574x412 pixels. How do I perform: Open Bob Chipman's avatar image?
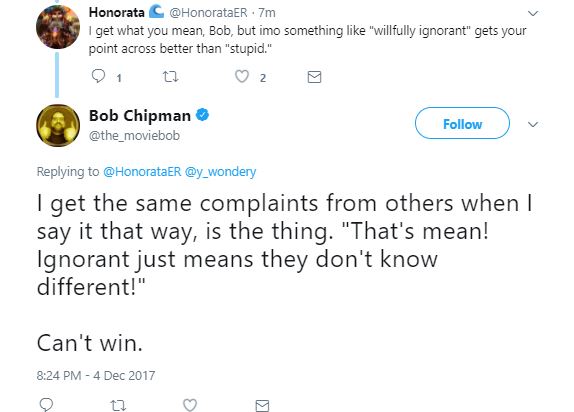58,125
